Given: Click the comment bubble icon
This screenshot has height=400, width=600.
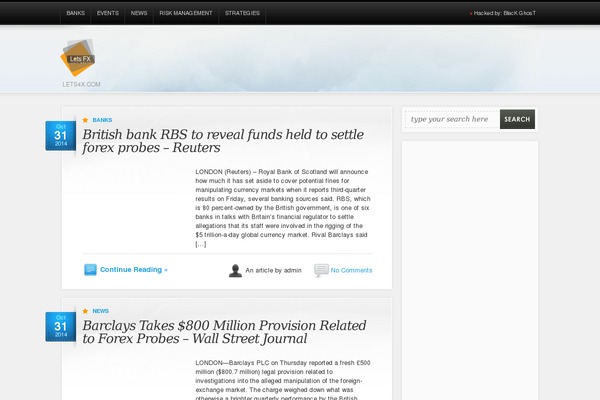Looking at the screenshot, I should pyautogui.click(x=321, y=270).
